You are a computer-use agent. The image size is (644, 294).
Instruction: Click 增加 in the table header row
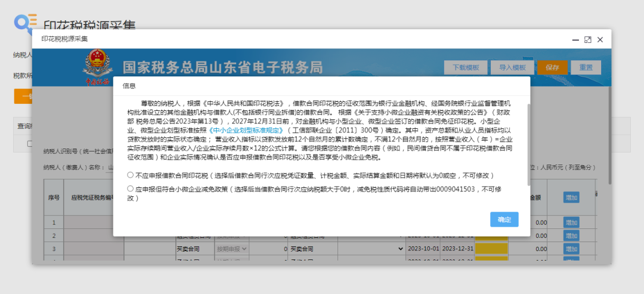pyautogui.click(x=571, y=197)
